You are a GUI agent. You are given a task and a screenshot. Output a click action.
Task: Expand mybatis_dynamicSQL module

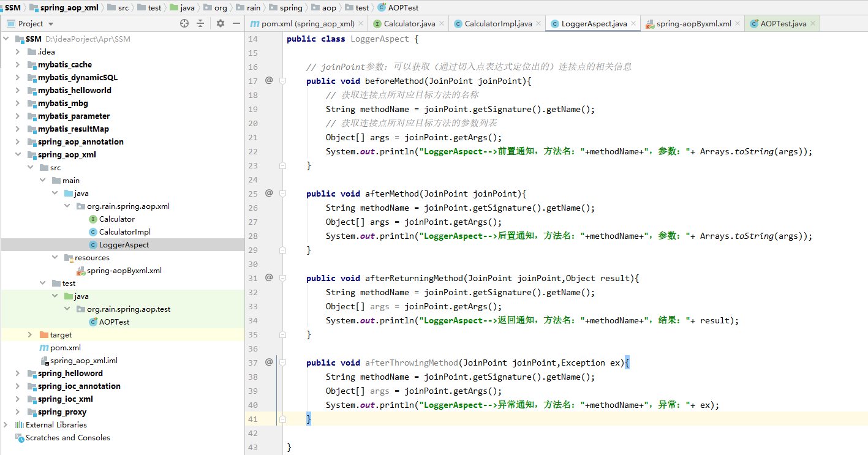(x=18, y=78)
